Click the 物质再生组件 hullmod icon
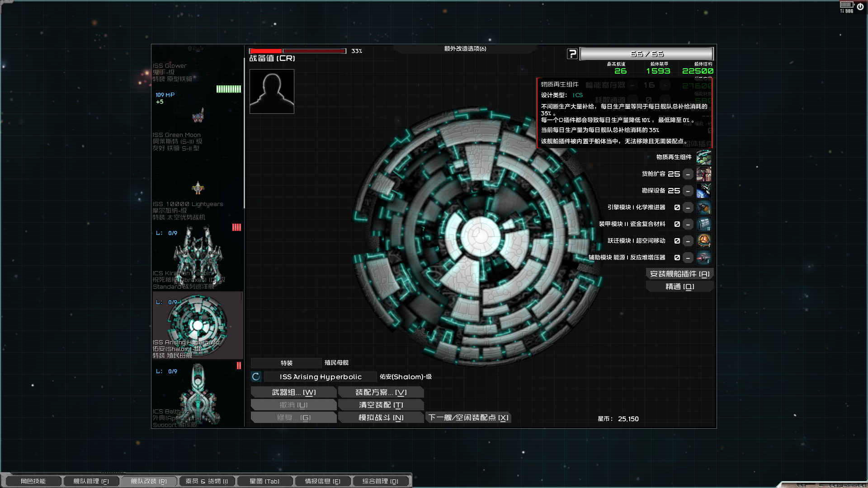The width and height of the screenshot is (868, 488). (703, 157)
